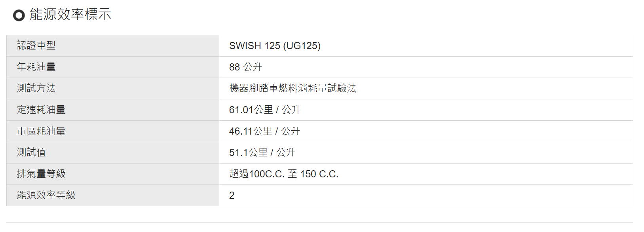Click the horizontal divider line below the table
The height and width of the screenshot is (232, 644).
pyautogui.click(x=320, y=223)
